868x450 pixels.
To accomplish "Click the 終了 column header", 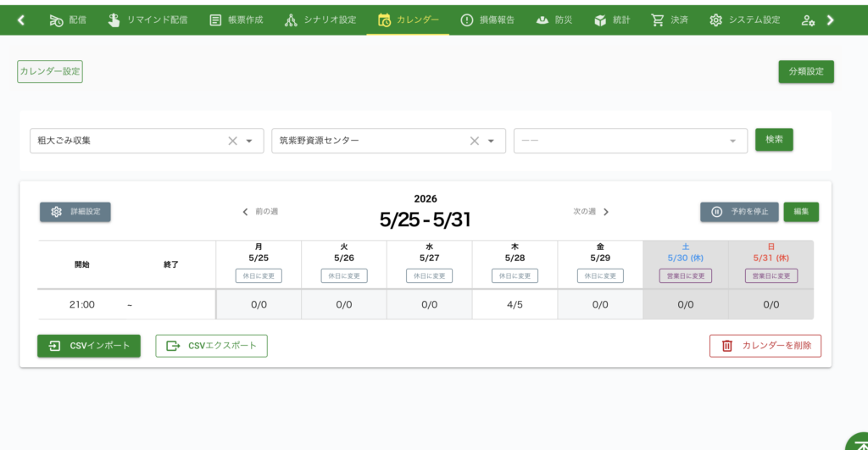I will coord(171,265).
